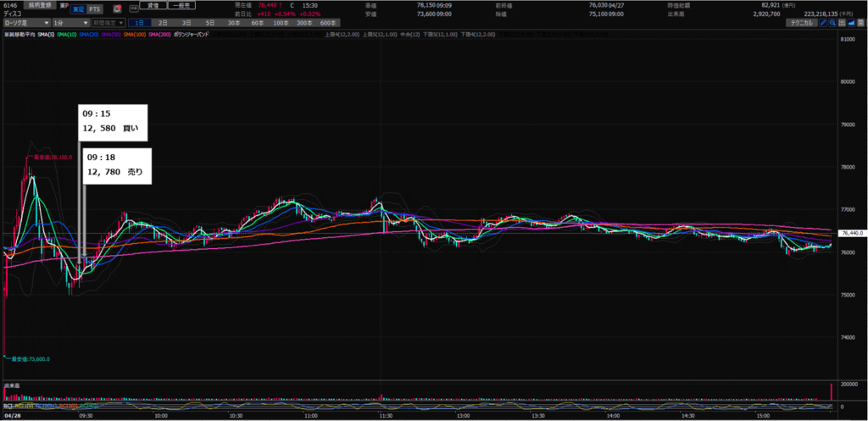Viewport: 868px width, 421px height.
Task: Click the 一般売 button
Action: click(x=181, y=8)
